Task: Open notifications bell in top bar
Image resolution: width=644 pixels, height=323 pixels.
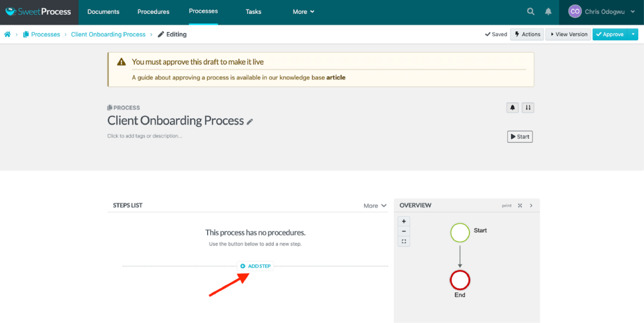Action: (548, 12)
